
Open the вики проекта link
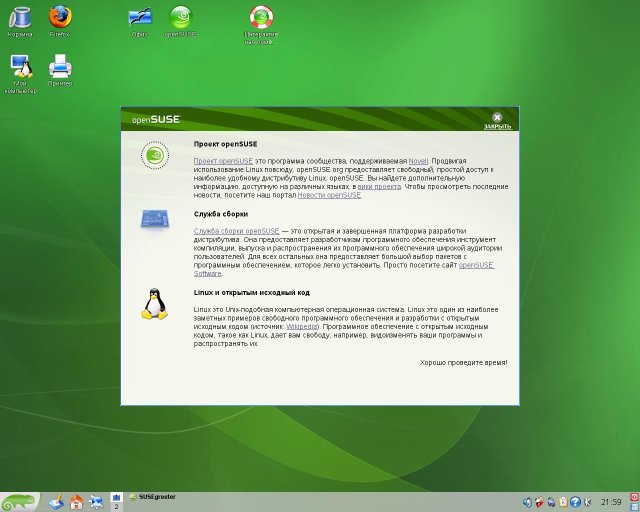(379, 187)
